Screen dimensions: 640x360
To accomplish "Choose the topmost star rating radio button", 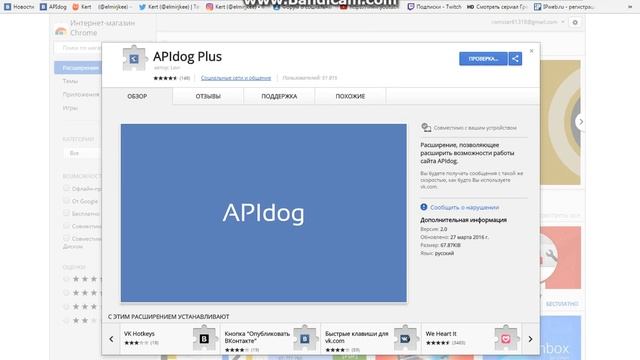I will tap(66, 279).
